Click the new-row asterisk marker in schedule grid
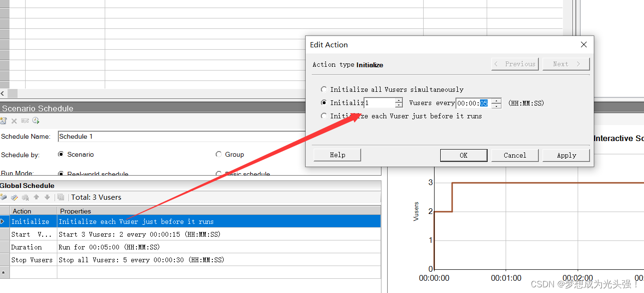The image size is (644, 293). coord(3,273)
